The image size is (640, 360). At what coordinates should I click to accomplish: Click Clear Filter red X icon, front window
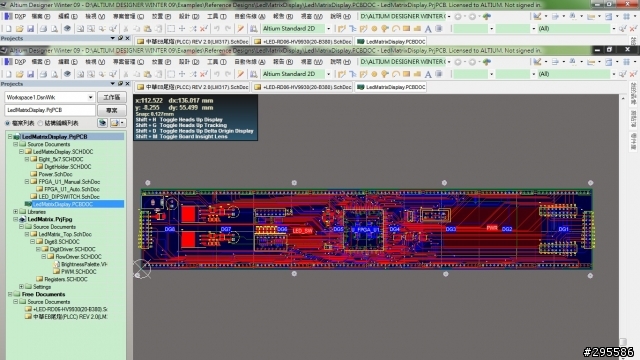(x=633, y=74)
